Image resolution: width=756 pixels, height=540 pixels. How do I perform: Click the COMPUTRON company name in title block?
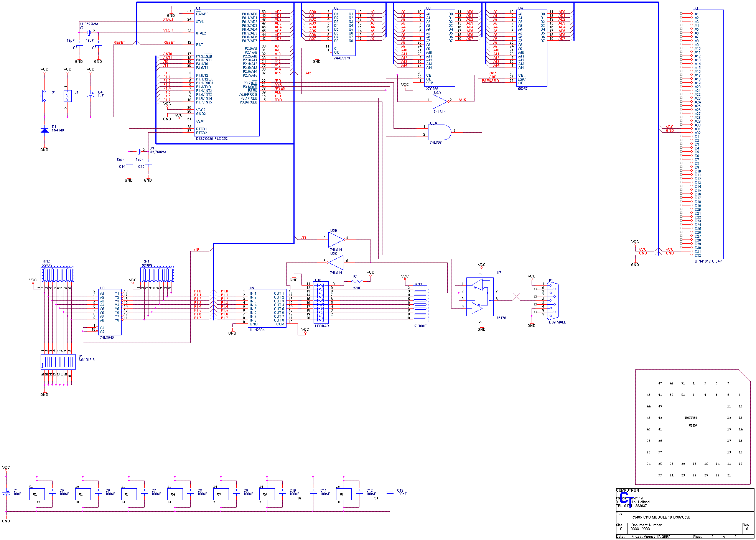point(627,490)
